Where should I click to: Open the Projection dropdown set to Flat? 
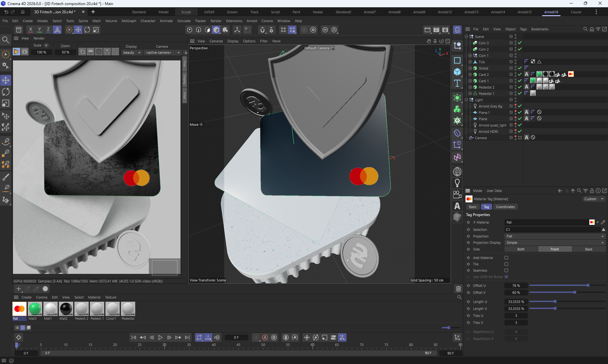click(x=555, y=236)
